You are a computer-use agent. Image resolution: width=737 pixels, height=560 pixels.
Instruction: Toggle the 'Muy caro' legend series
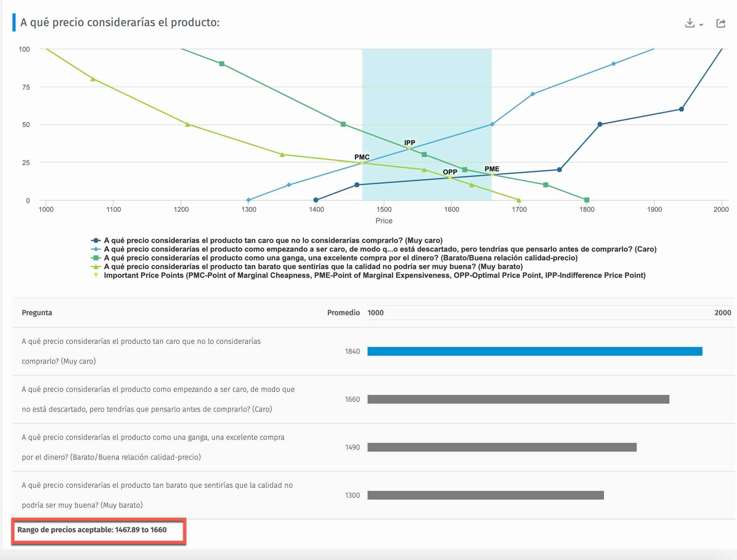point(273,240)
